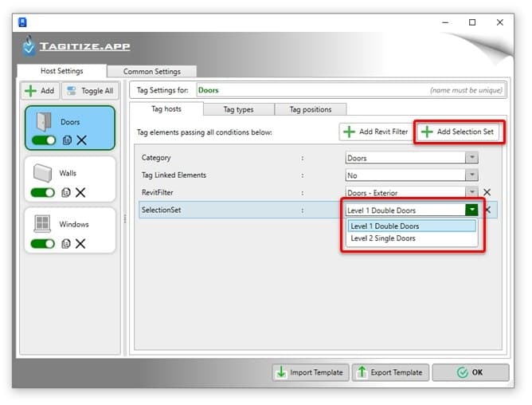Image resolution: width=532 pixels, height=405 pixels.
Task: Switch to Host Settings tab
Action: pos(62,71)
